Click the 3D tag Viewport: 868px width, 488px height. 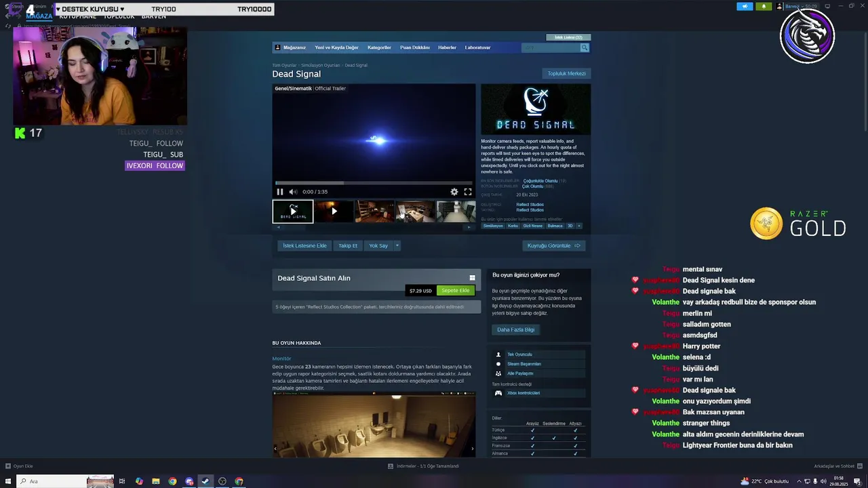[x=570, y=226]
